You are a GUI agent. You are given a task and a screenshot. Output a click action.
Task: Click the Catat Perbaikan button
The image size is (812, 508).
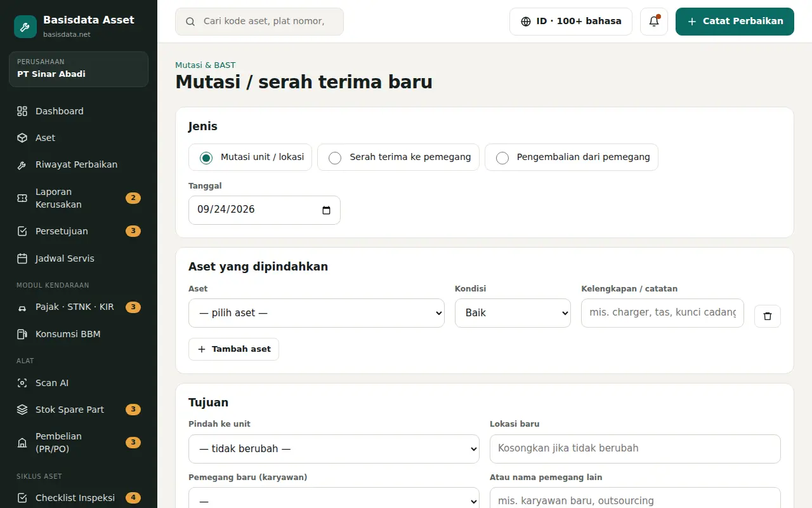(x=735, y=22)
